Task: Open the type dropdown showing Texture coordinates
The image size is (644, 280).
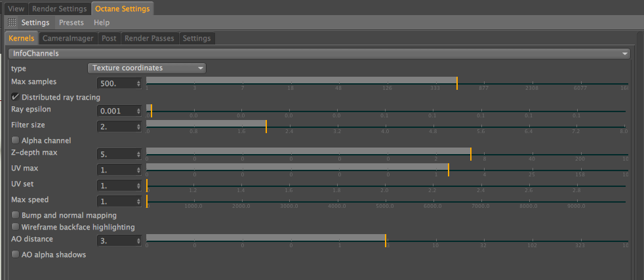Action: coord(147,68)
